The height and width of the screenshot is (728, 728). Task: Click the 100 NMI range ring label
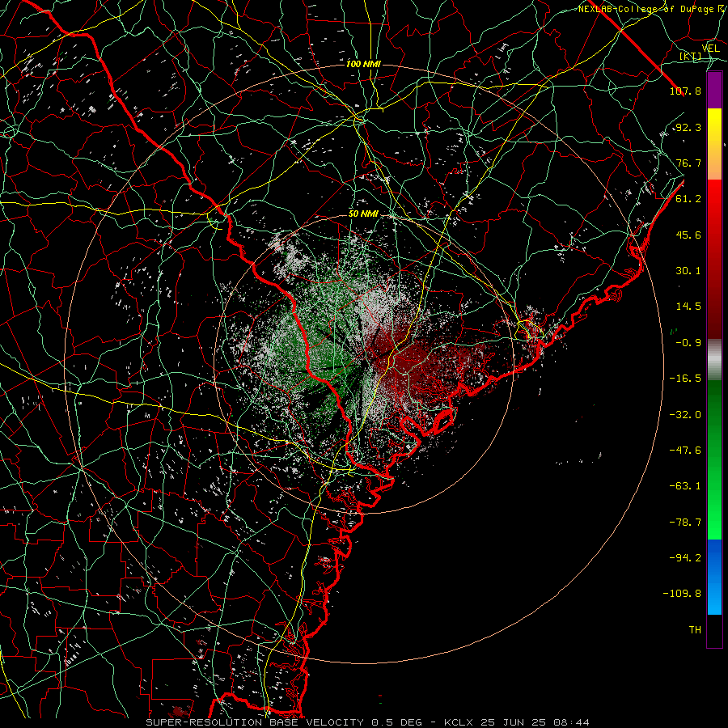[363, 64]
